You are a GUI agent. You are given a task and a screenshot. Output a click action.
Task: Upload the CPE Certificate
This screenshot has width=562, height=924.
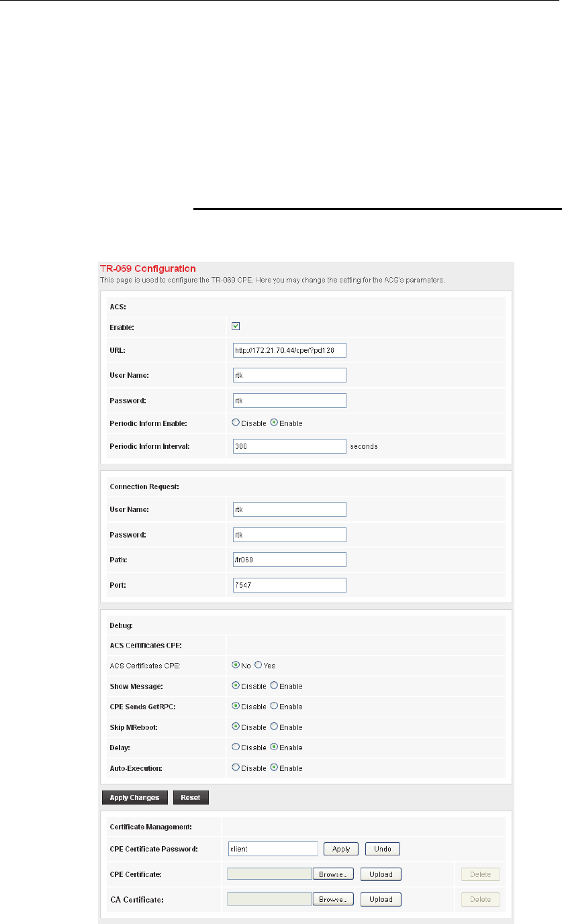(381, 874)
